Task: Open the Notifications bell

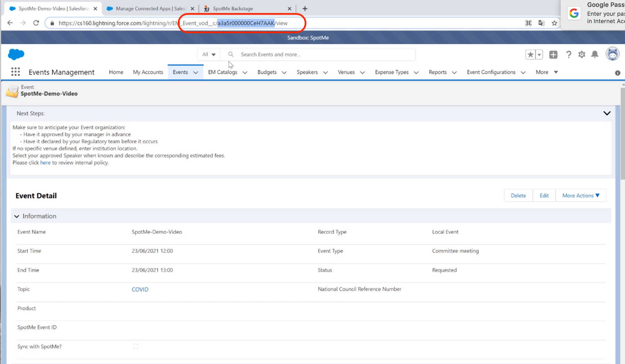Action: pyautogui.click(x=595, y=54)
